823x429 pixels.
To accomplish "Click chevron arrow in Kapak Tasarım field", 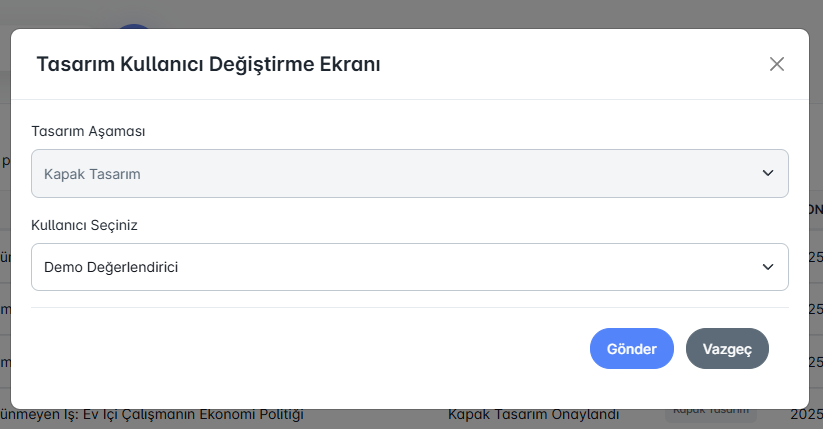I will point(767,173).
